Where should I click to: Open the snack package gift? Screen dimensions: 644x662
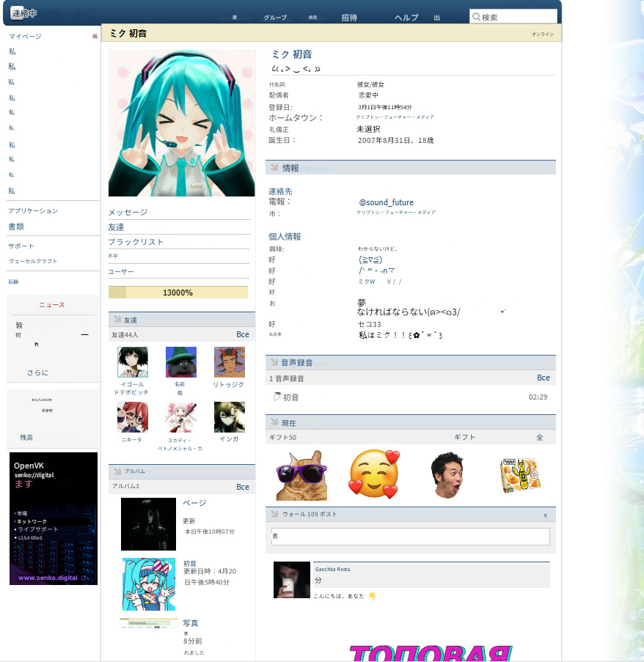520,476
